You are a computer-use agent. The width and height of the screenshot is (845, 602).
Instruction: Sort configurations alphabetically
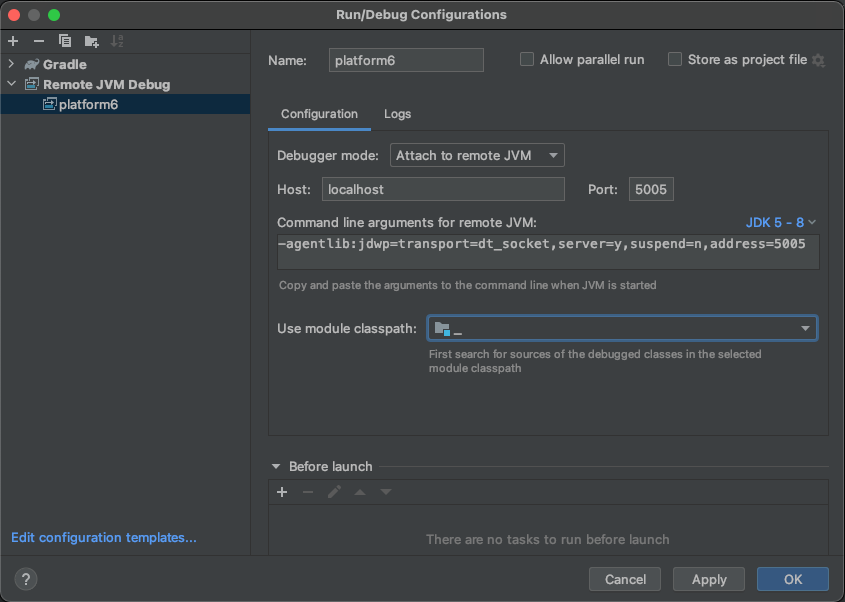coord(115,40)
